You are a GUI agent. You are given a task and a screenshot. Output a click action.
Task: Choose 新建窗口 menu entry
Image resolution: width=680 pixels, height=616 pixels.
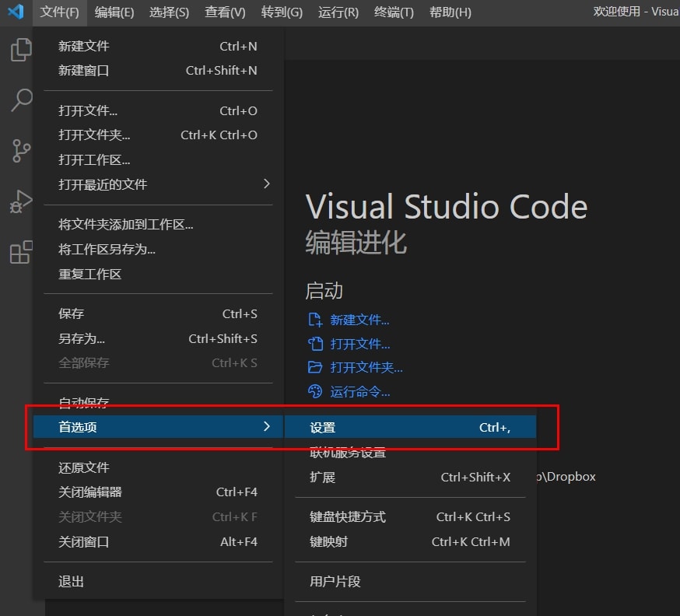(x=158, y=70)
